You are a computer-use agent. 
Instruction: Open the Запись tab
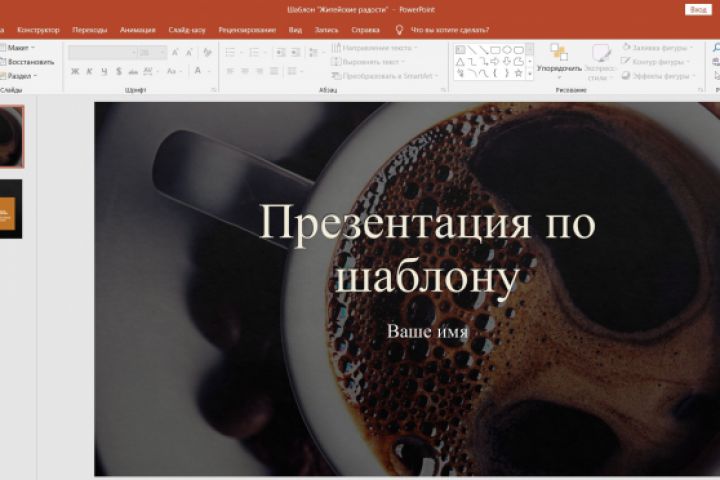tap(326, 30)
